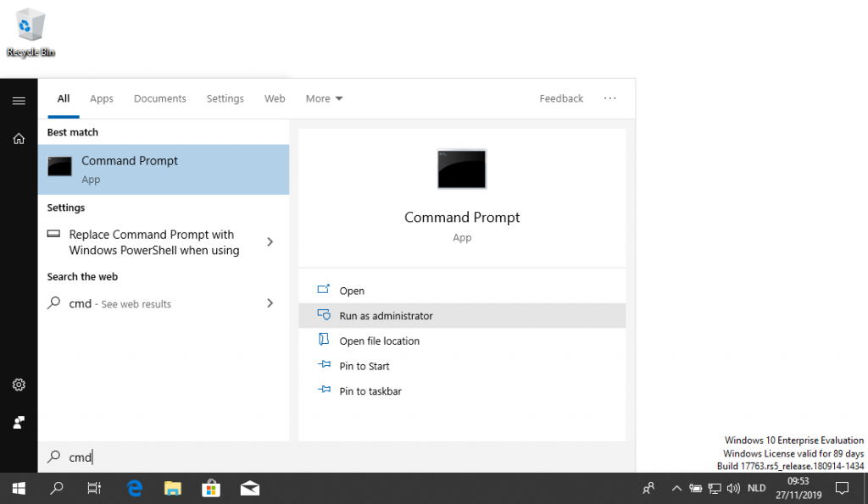This screenshot has height=504, width=868.
Task: Open File Explorer from the taskbar
Action: tap(173, 489)
